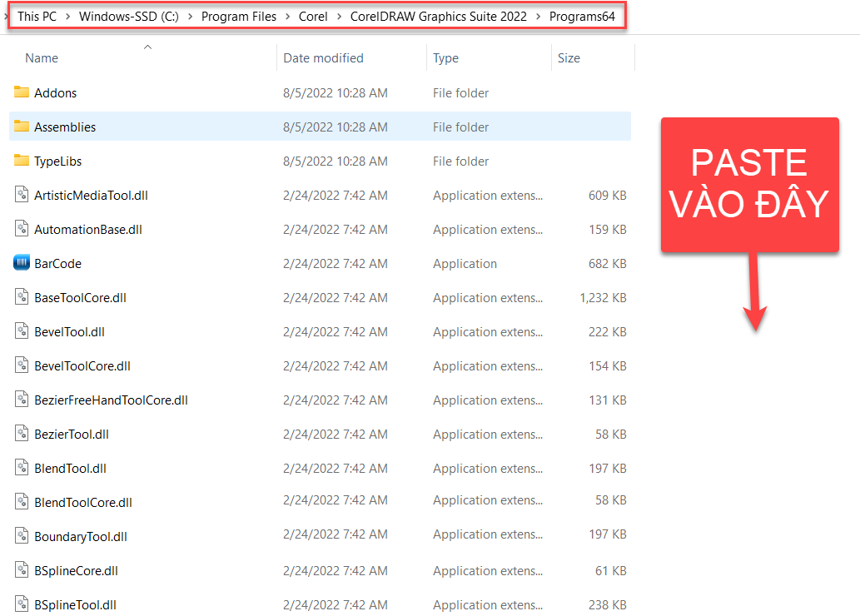Expand chevron after Windows-SSD (C:) breadcrumb
This screenshot has width=860, height=616.
click(191, 17)
